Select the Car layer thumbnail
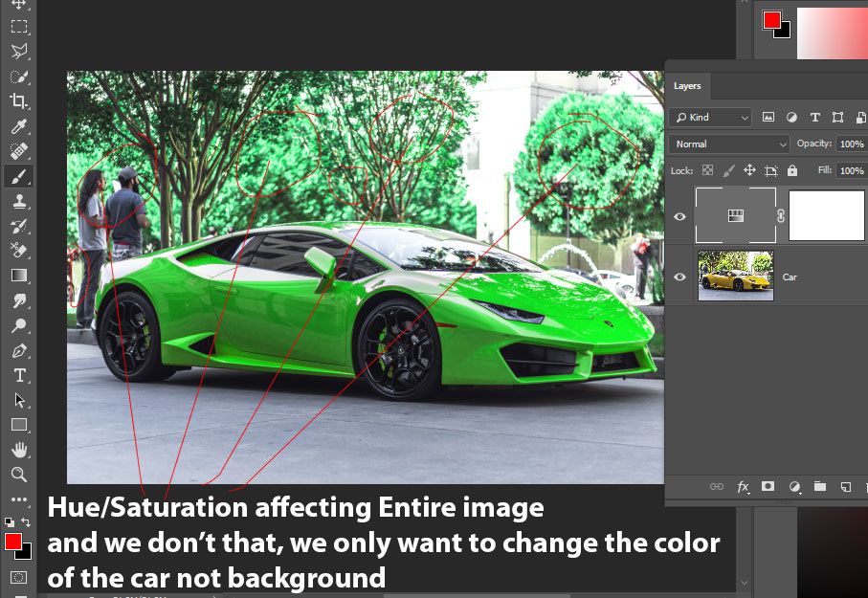868x598 pixels. tap(735, 277)
